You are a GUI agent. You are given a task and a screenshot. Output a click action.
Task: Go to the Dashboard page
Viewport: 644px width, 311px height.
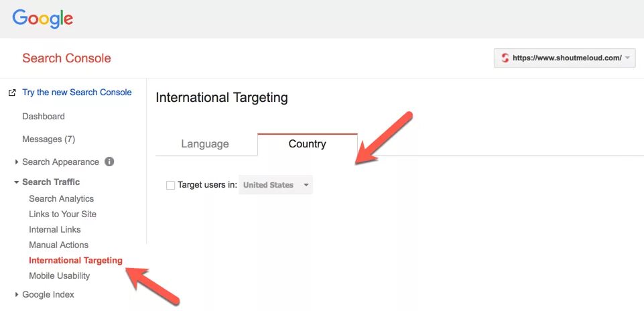tap(44, 116)
